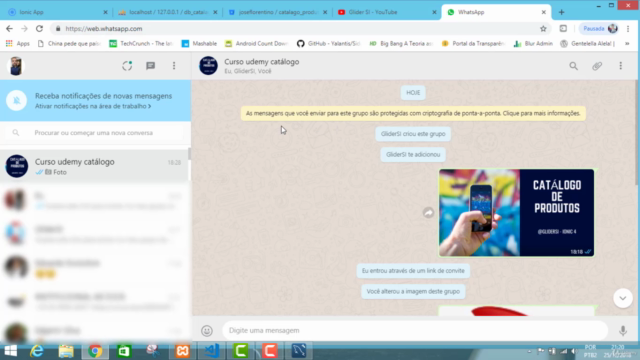640x360 pixels.
Task: Click the red Camtasia recorder taskbar icon
Action: click(x=269, y=351)
